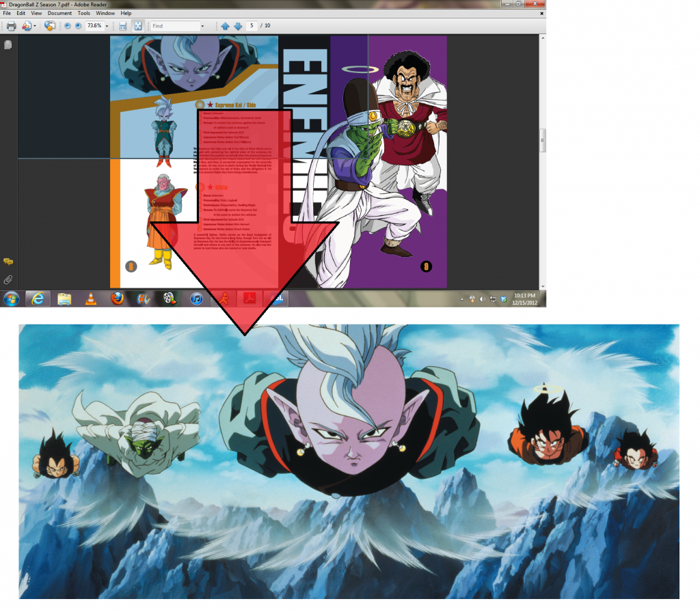The width and height of the screenshot is (700, 612).
Task: Print the document with the printer icon
Action: [11, 27]
